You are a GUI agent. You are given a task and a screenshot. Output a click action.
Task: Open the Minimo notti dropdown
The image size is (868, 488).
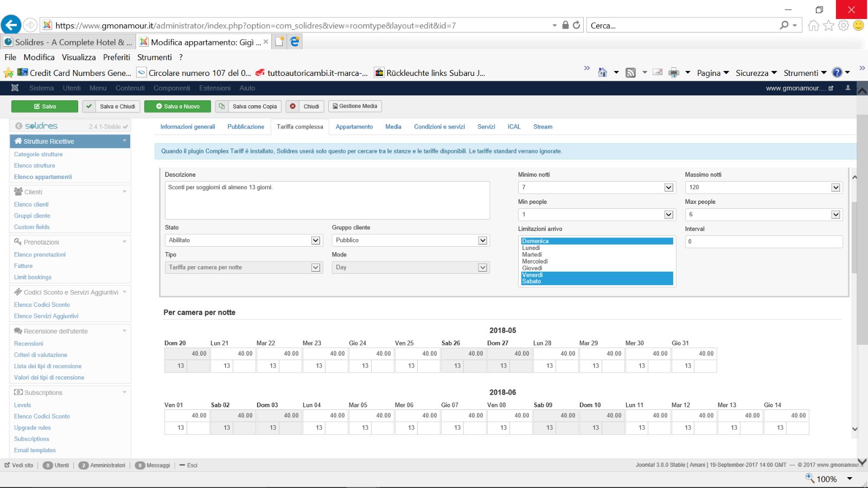point(596,187)
